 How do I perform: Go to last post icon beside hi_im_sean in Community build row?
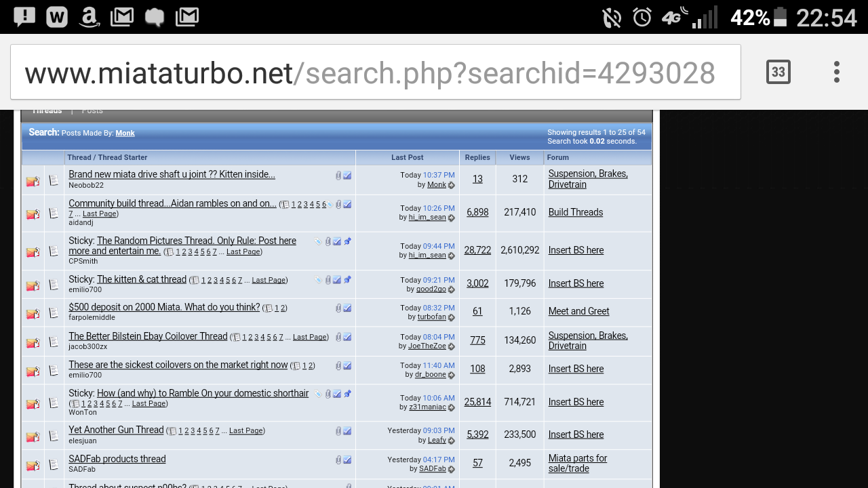point(452,218)
